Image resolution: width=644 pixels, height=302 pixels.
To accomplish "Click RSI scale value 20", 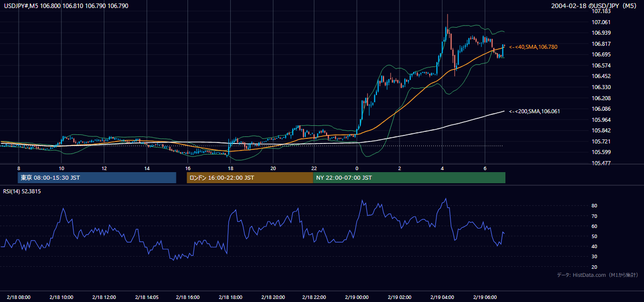I will pos(595,267).
